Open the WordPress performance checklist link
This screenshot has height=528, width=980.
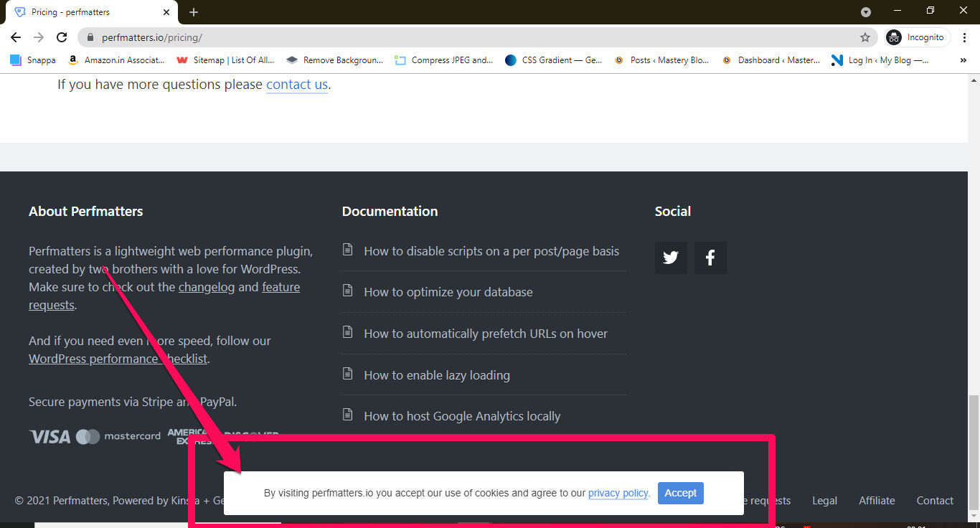(118, 359)
